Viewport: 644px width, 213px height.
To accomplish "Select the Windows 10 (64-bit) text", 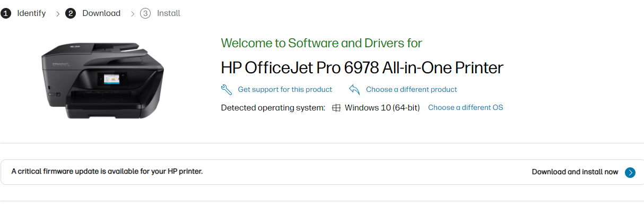I will pos(382,108).
